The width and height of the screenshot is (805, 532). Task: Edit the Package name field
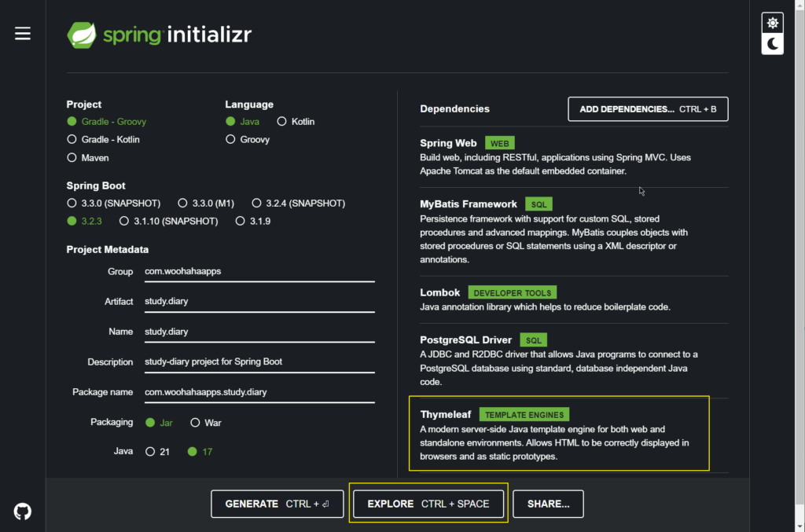pos(259,392)
